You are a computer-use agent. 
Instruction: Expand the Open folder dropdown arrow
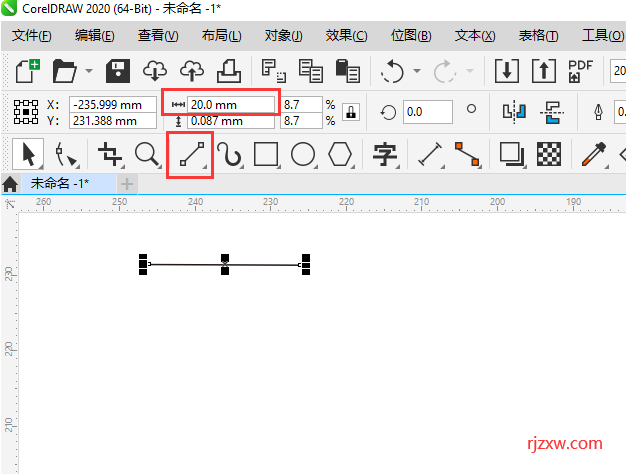click(x=89, y=72)
